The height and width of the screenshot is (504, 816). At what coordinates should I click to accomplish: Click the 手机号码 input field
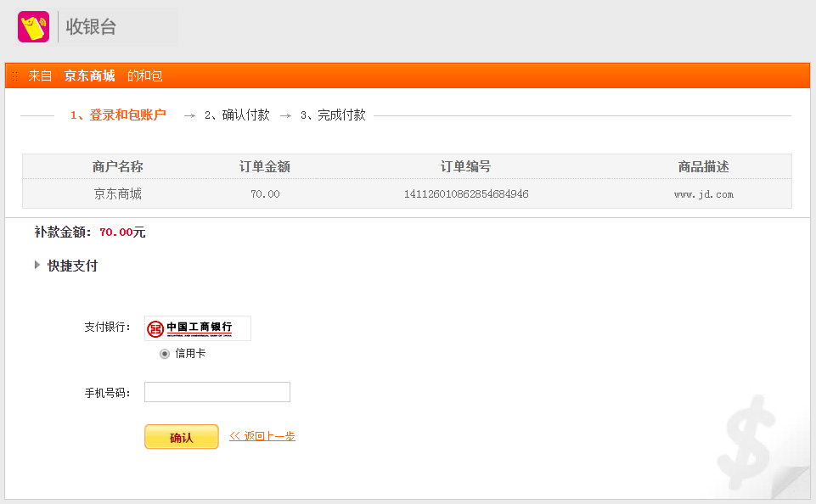[x=217, y=392]
